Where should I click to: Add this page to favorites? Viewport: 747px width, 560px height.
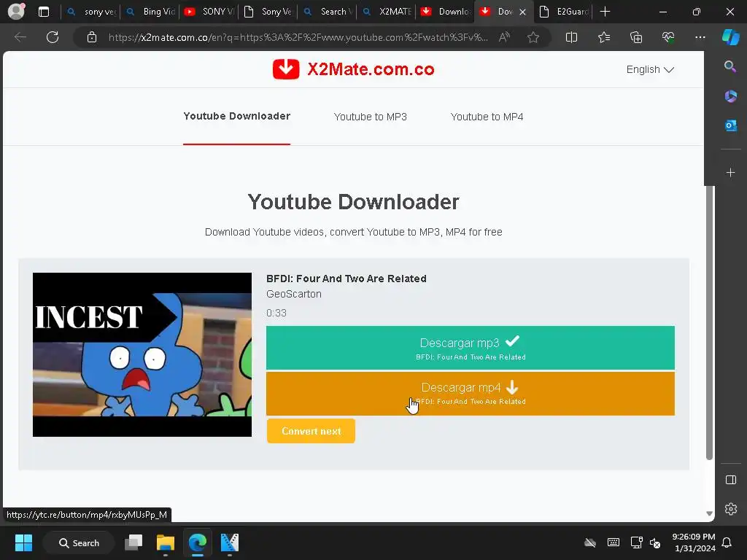(533, 37)
